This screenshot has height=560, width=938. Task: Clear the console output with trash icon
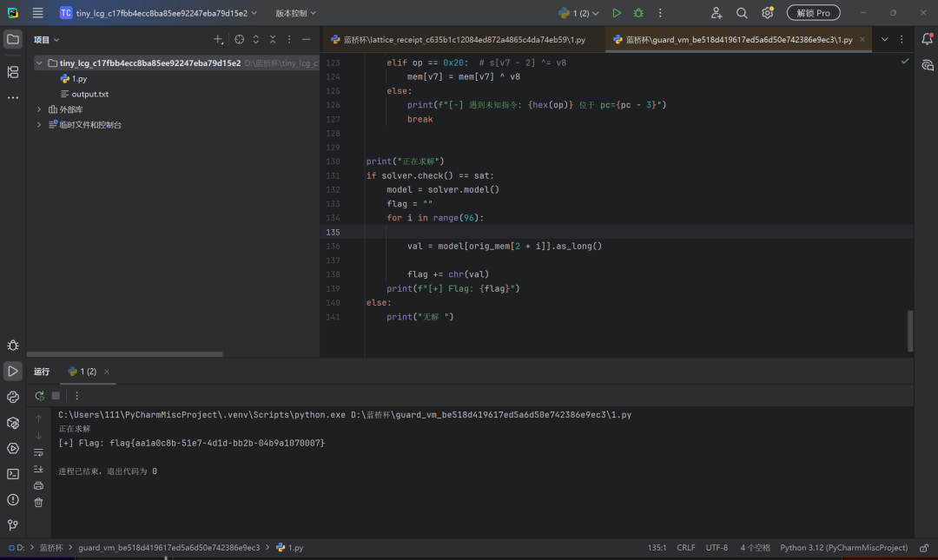38,503
